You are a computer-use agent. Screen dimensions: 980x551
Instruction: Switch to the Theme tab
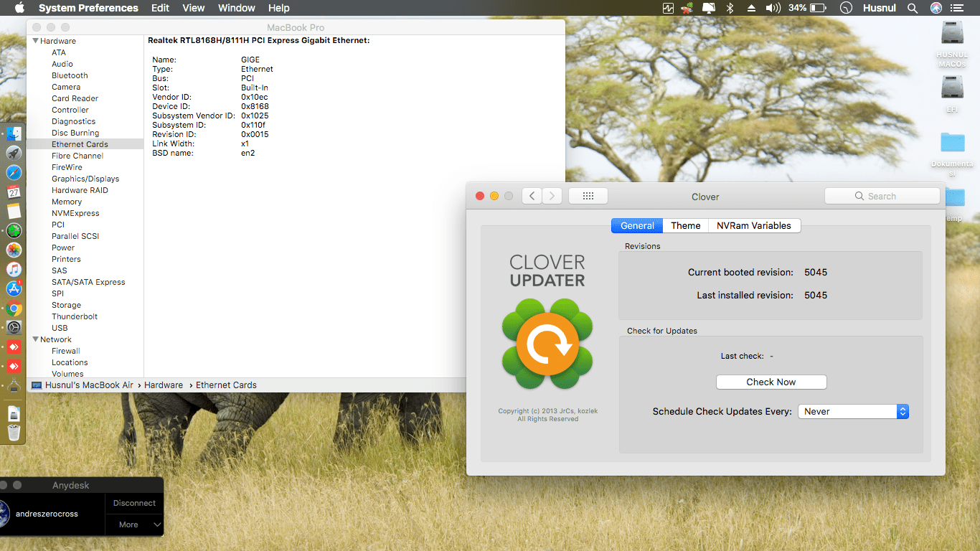(686, 225)
